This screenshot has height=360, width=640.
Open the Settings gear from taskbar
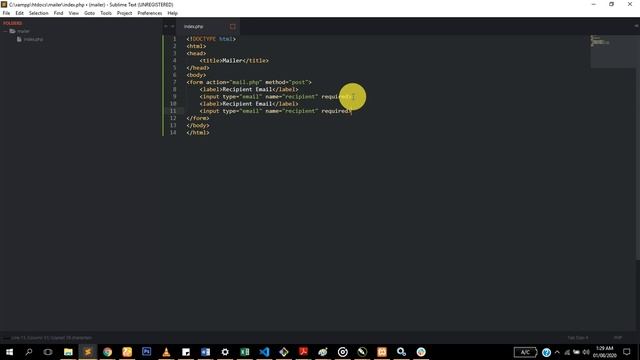225,352
